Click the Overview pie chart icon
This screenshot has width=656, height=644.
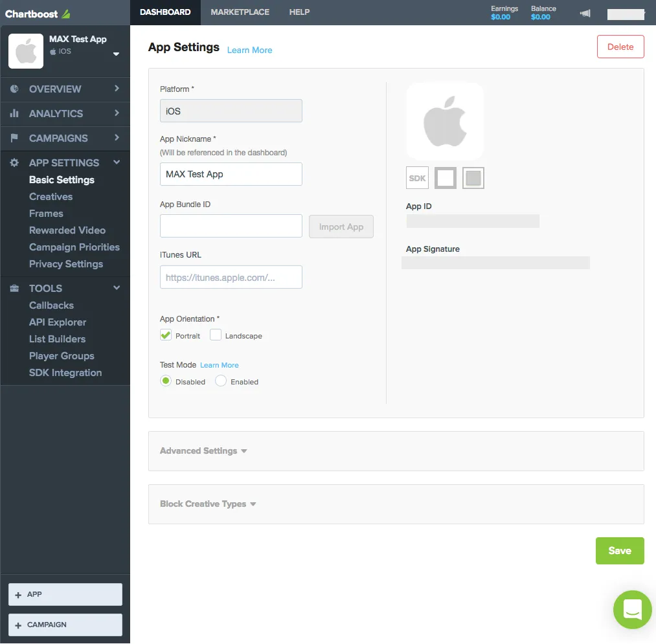coord(14,89)
